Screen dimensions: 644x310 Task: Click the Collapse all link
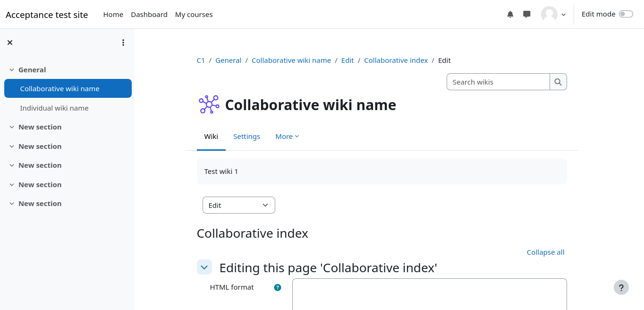click(545, 252)
